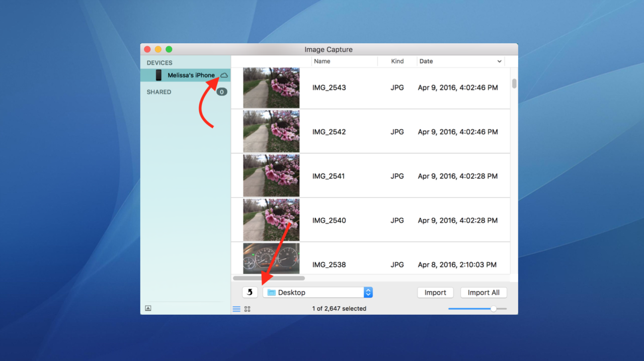Click the JPG kind in the IMG_2542 row
The width and height of the screenshot is (644, 361).
click(x=397, y=132)
